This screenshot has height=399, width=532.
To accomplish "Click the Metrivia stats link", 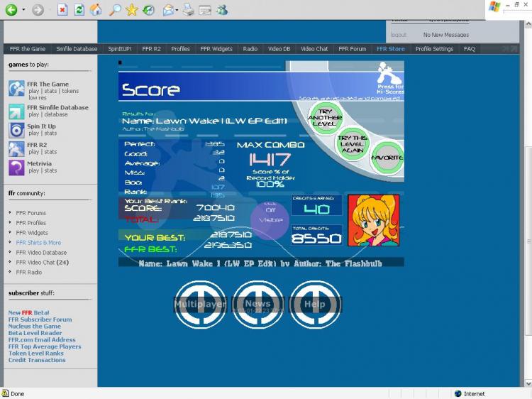I will (50, 170).
